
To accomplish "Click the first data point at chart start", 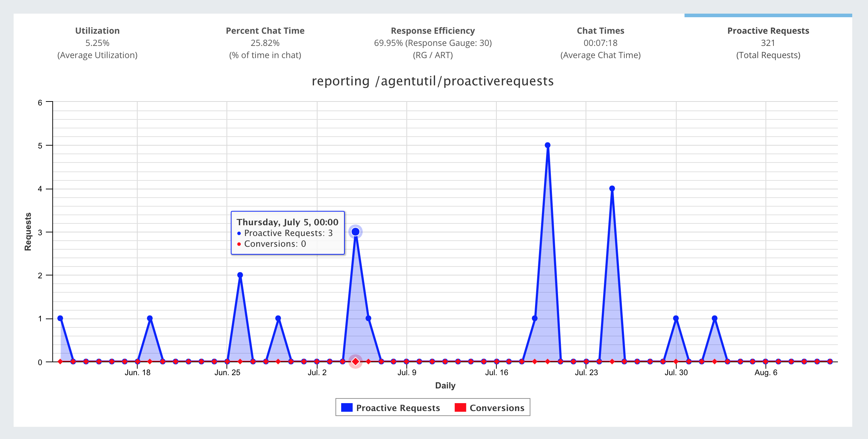I will (x=60, y=318).
